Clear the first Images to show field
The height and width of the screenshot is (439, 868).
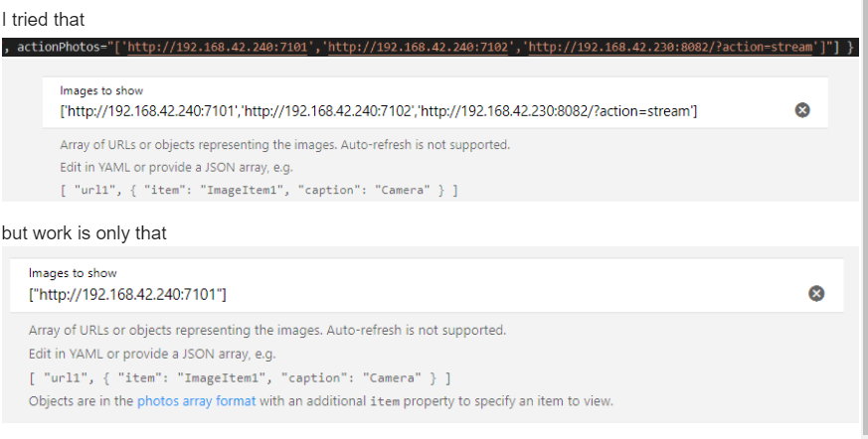tap(802, 110)
